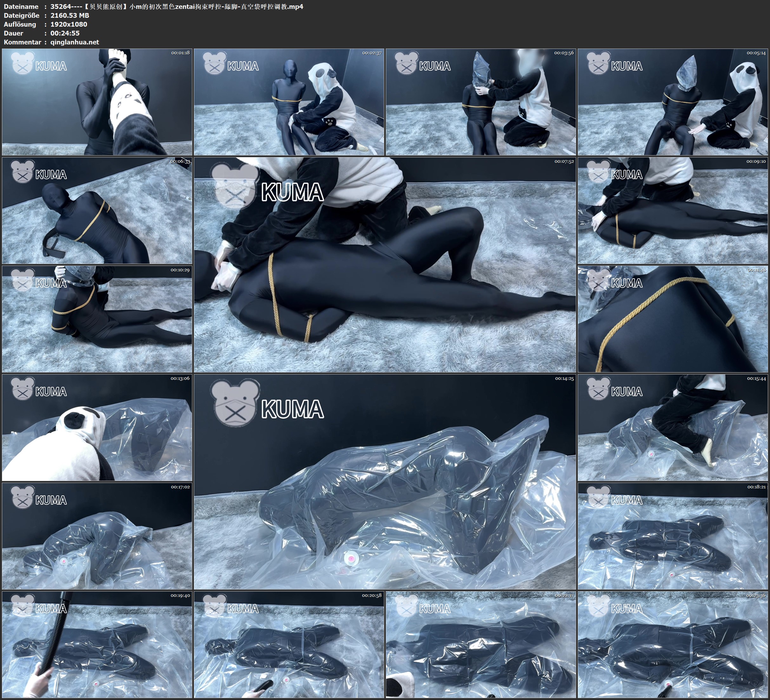The height and width of the screenshot is (700, 770).
Task: Click the 00:05:14 frame thumbnail
Action: (673, 102)
